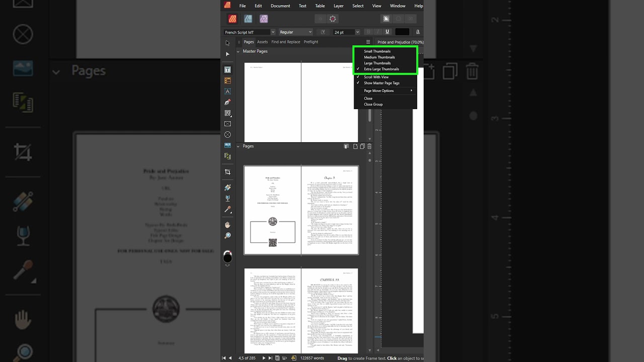Select the Pen tool
This screenshot has width=644, height=362.
click(x=227, y=102)
